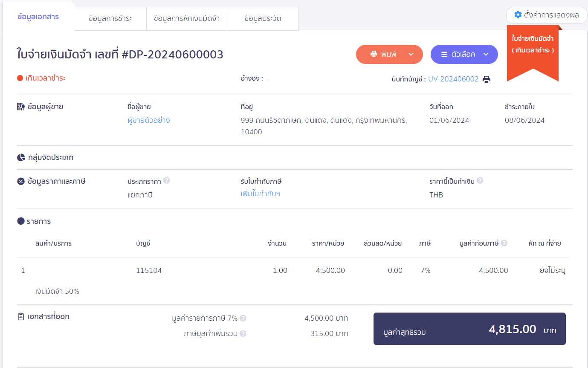Click discount value 0.00

[395, 270]
